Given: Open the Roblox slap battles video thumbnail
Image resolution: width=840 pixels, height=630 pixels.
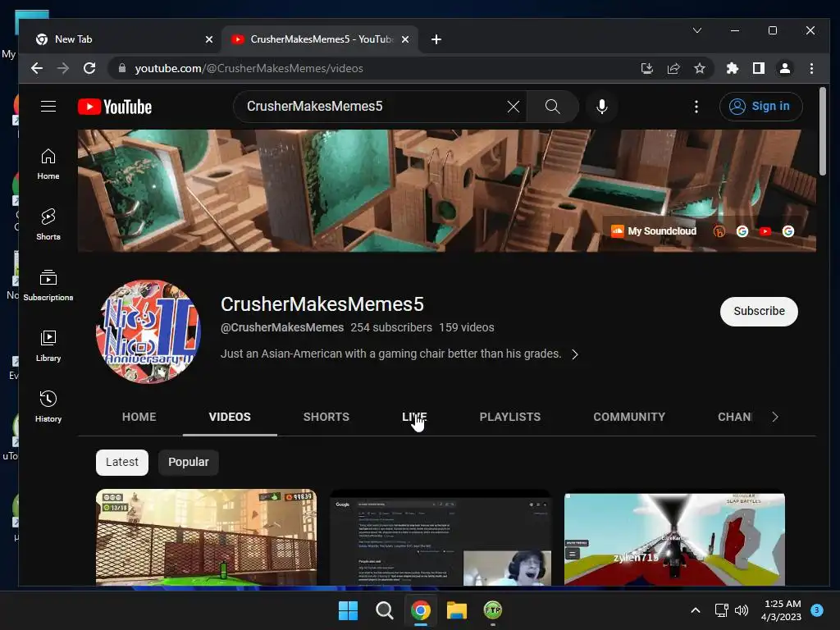Looking at the screenshot, I should 675,538.
